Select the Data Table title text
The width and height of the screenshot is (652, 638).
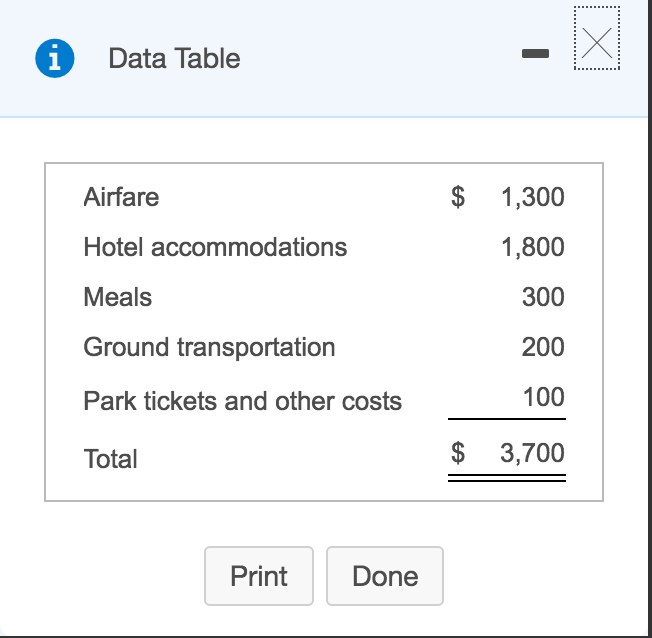pyautogui.click(x=174, y=58)
